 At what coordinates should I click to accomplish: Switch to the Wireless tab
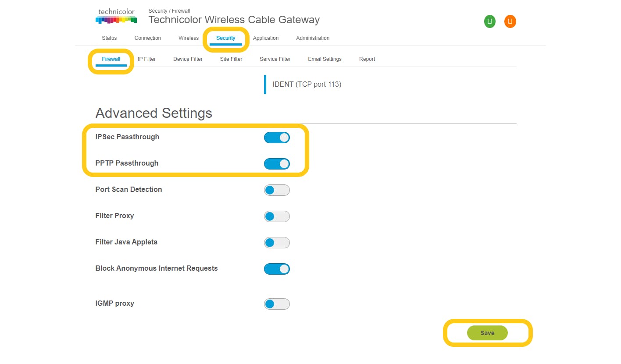point(189,38)
